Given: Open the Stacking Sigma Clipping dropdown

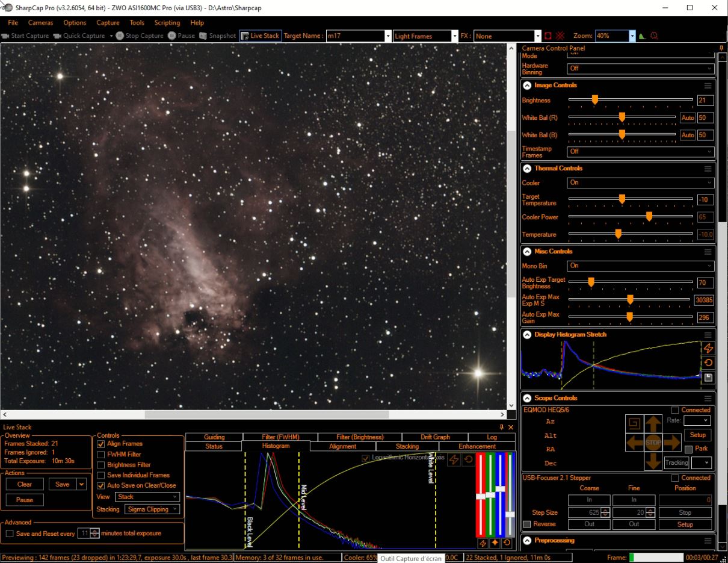Looking at the screenshot, I should (152, 509).
